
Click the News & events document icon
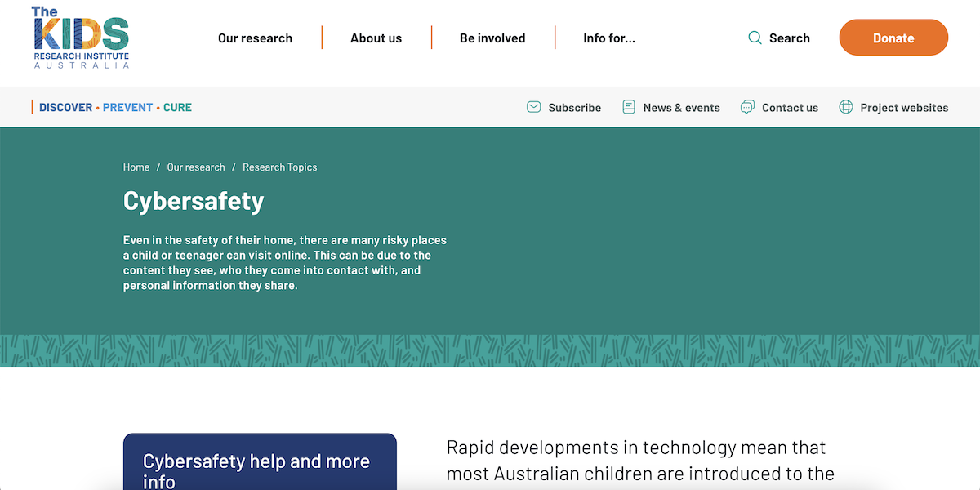(629, 107)
